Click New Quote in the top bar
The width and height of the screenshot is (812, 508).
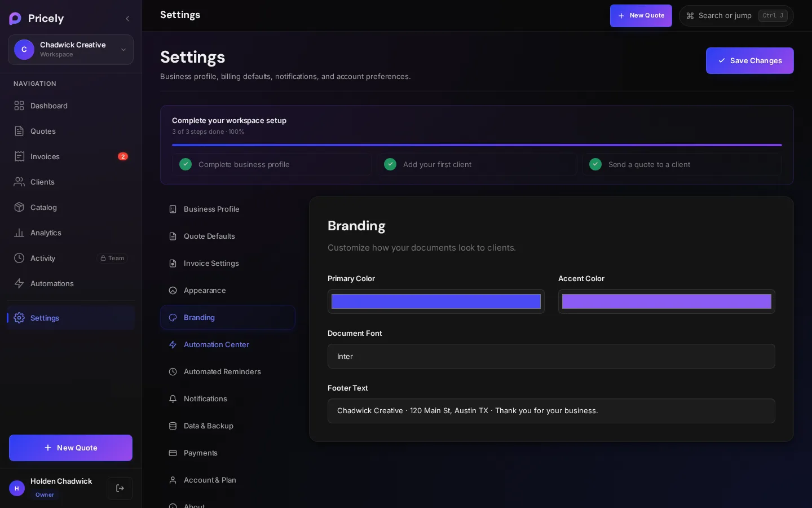641,16
